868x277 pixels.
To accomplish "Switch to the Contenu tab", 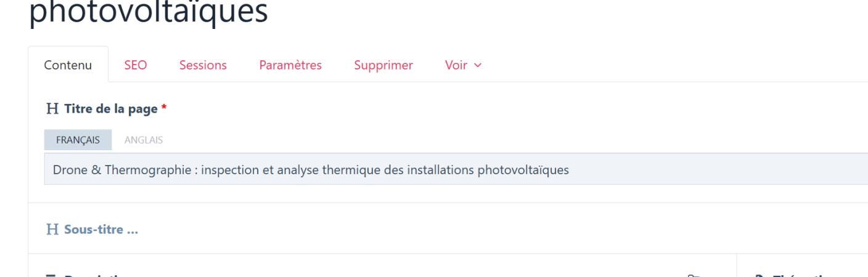I will (x=68, y=65).
